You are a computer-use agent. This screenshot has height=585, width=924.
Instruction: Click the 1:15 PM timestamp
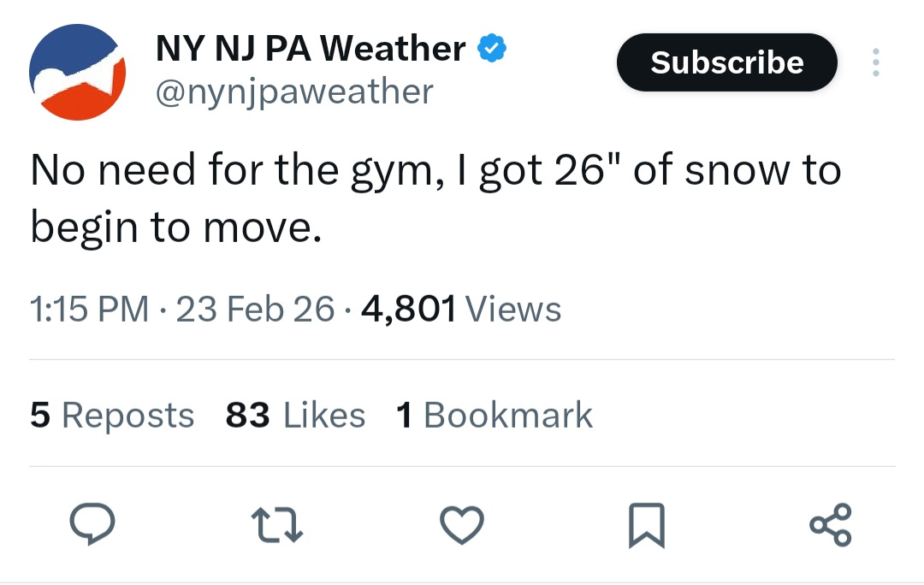pos(89,309)
